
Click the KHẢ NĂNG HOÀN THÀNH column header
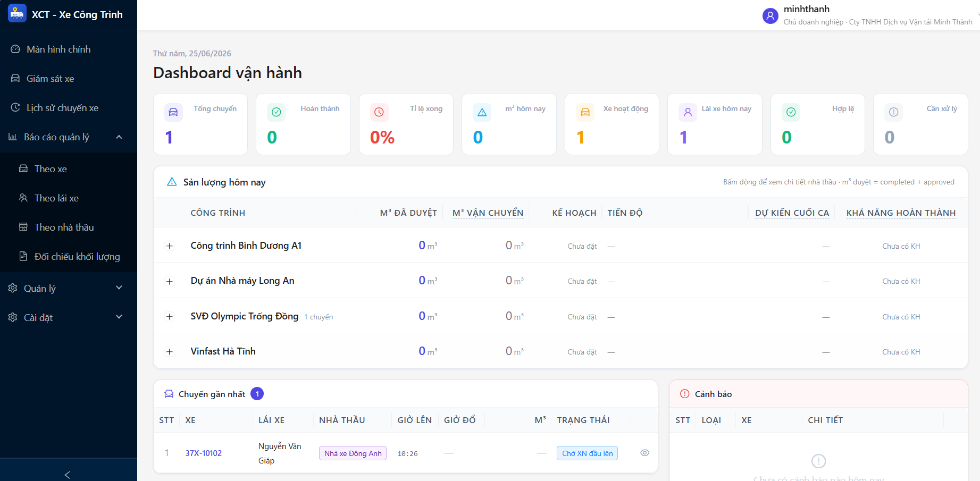(901, 213)
